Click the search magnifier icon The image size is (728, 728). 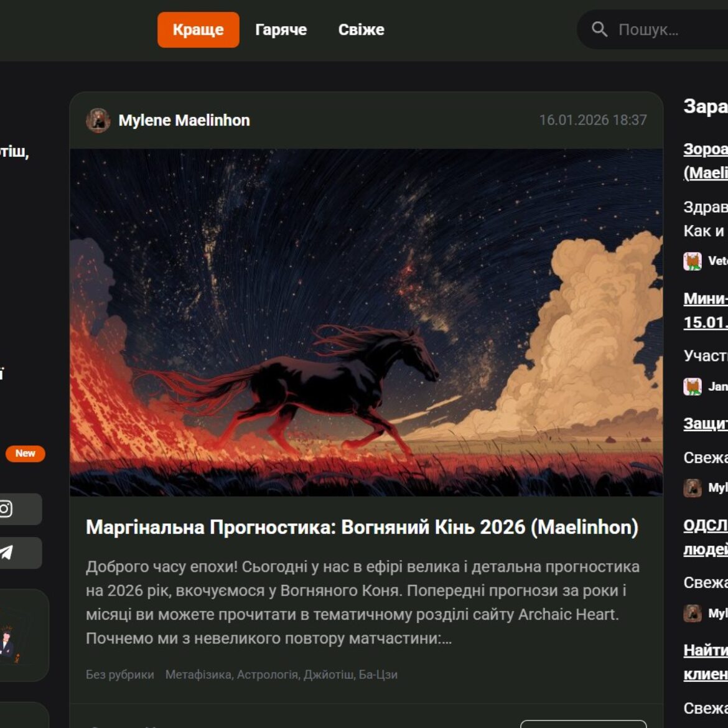click(x=599, y=29)
